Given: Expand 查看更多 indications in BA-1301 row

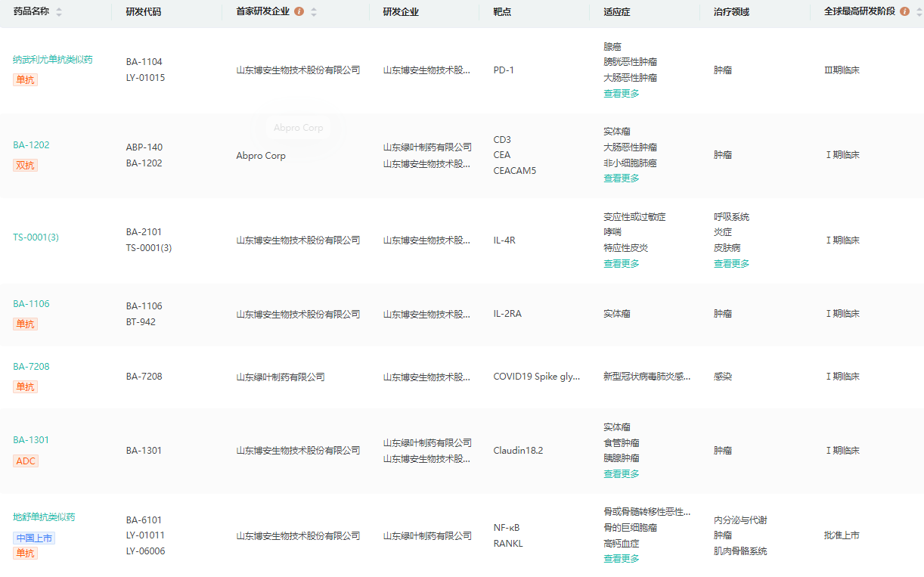Looking at the screenshot, I should 622,474.
